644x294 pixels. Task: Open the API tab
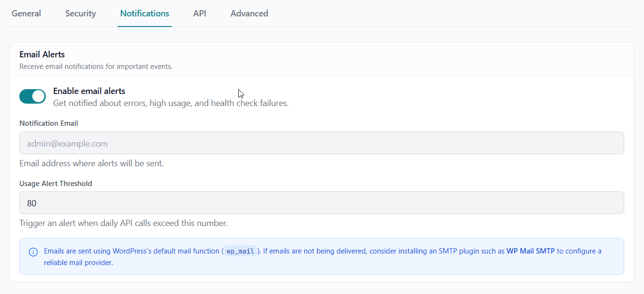pyautogui.click(x=200, y=13)
